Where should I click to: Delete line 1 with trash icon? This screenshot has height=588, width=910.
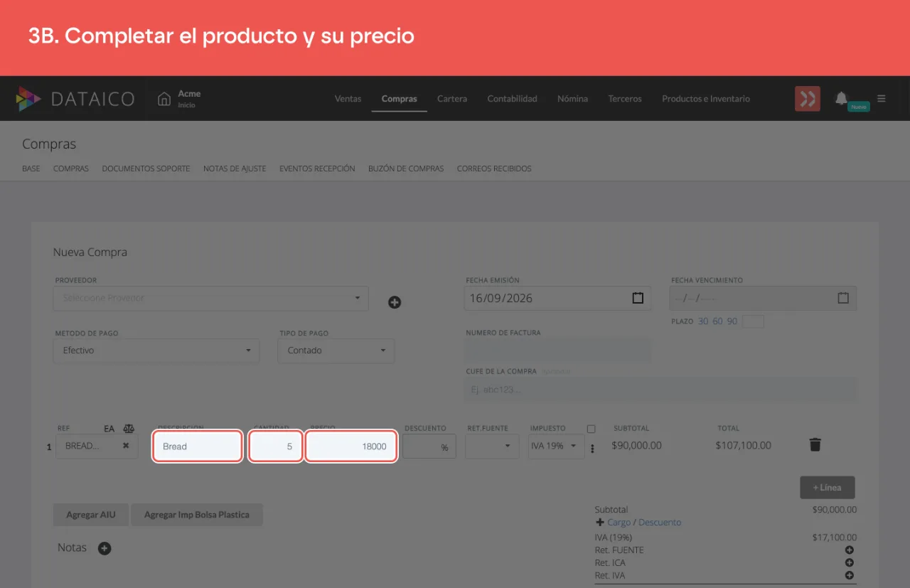(x=815, y=445)
